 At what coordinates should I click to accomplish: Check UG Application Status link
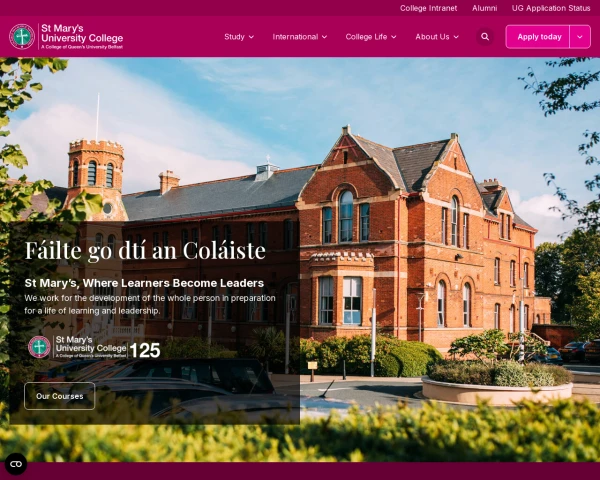click(551, 8)
